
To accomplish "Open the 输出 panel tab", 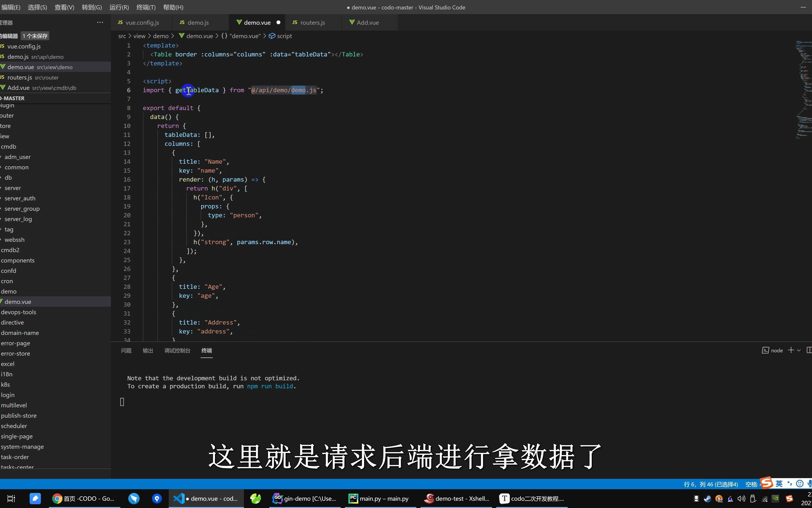I will pos(148,350).
